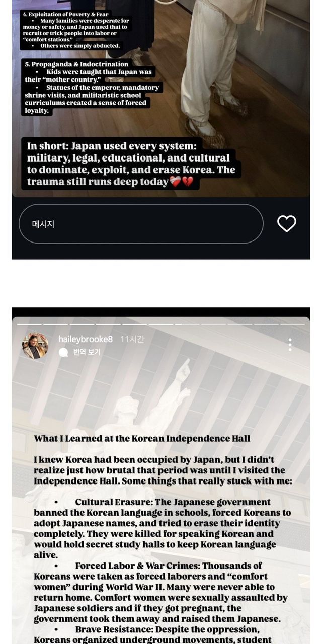Viewport: 322px width, 644px height.
Task: Tap the partially filled story progress segment
Action: tap(187, 324)
